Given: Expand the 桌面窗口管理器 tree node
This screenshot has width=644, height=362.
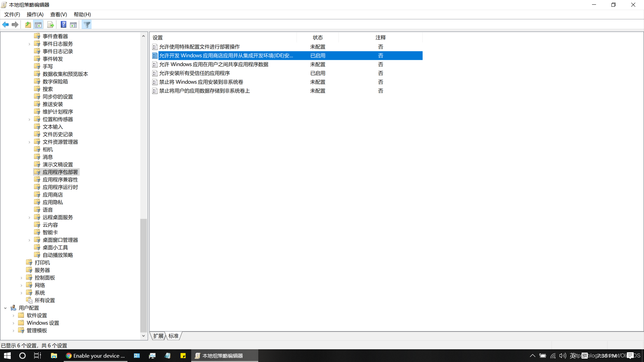Looking at the screenshot, I should 29,240.
